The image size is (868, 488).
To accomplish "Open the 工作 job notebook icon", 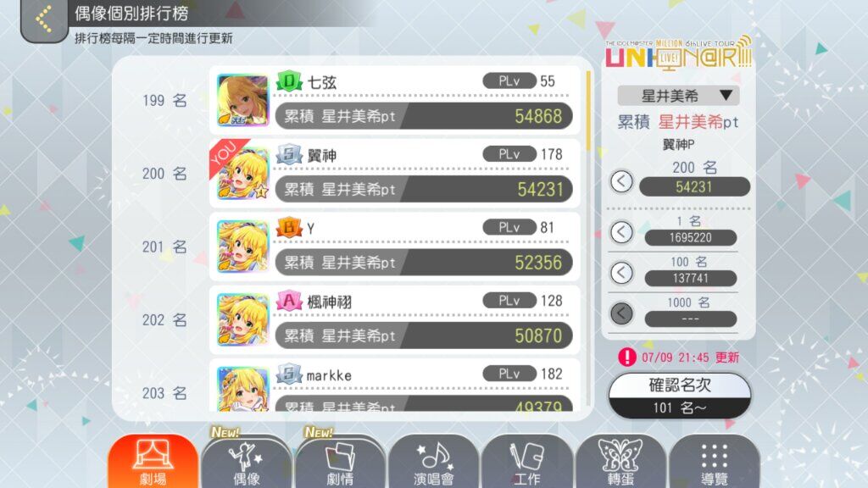I will point(527,462).
